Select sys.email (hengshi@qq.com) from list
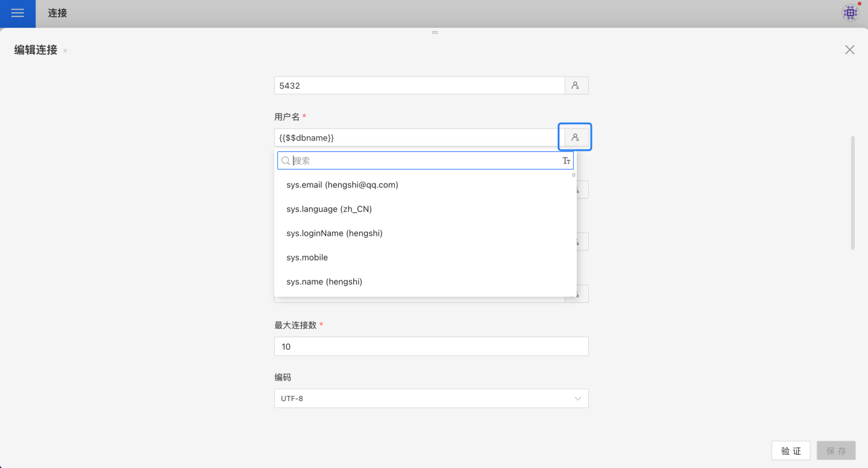Screen dimensions: 868x468 point(342,185)
